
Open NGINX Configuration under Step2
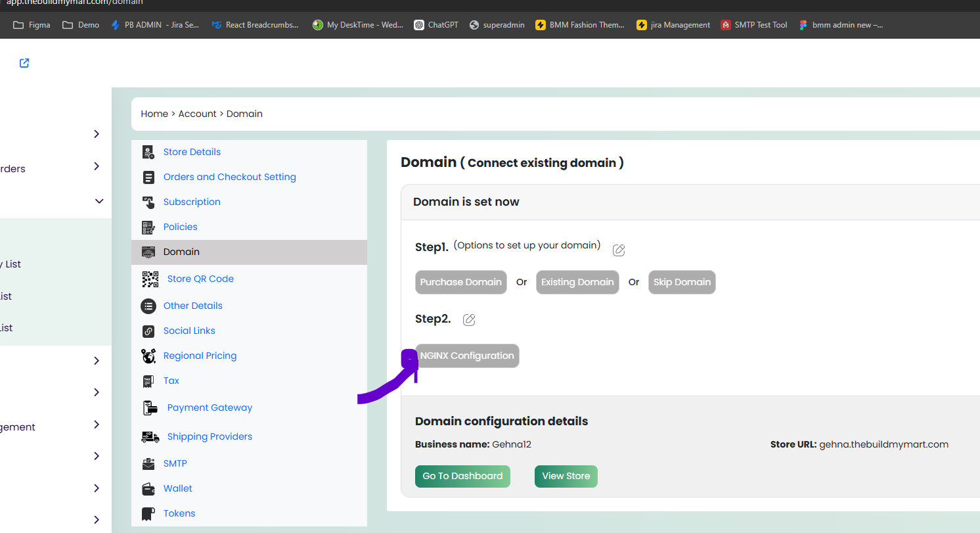click(467, 356)
